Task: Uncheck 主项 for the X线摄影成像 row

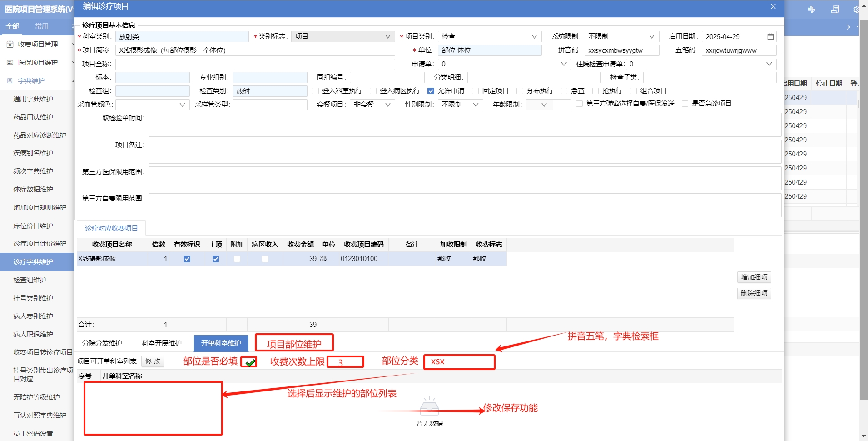Action: pyautogui.click(x=216, y=259)
